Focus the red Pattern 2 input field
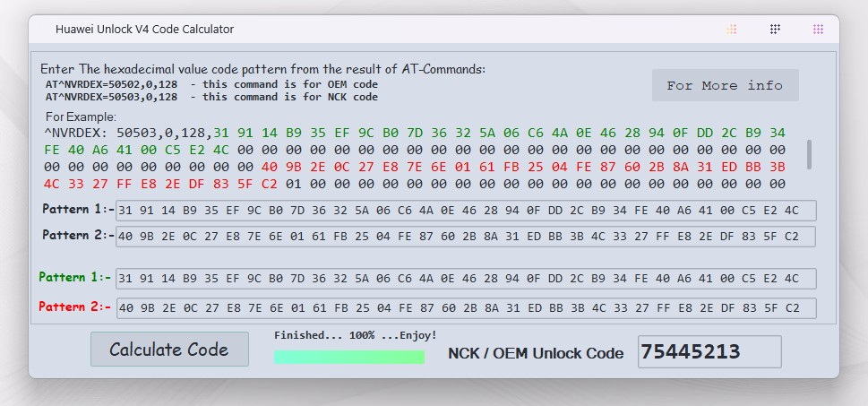Viewport: 868px width, 406px height. pyautogui.click(x=466, y=308)
